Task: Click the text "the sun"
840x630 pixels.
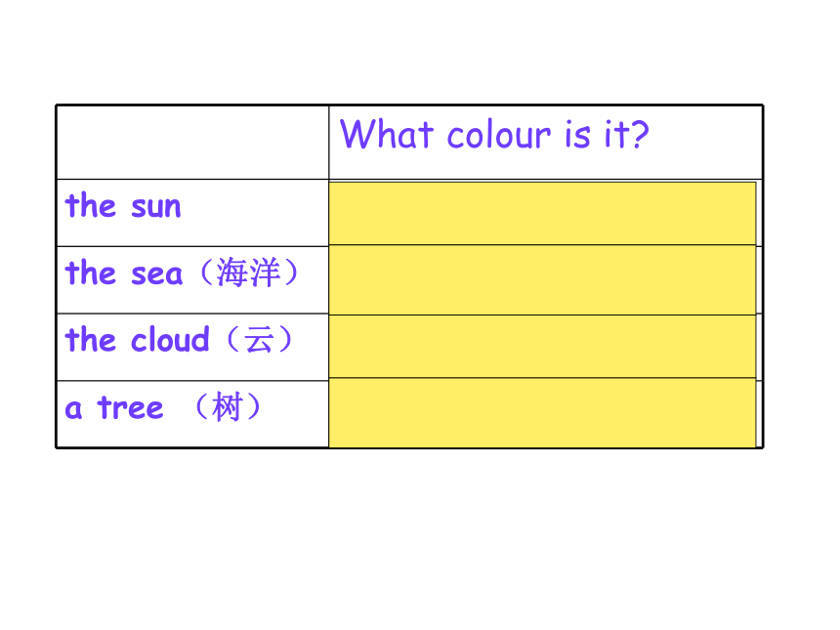Action: [123, 206]
